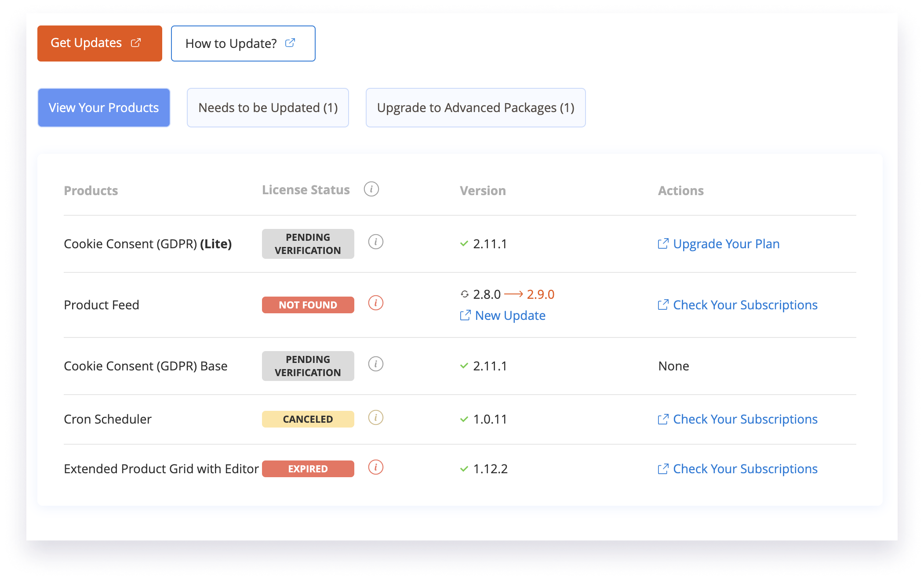Follow the Upgrade Your Plan link
Image resolution: width=924 pixels, height=580 pixels.
pyautogui.click(x=727, y=244)
